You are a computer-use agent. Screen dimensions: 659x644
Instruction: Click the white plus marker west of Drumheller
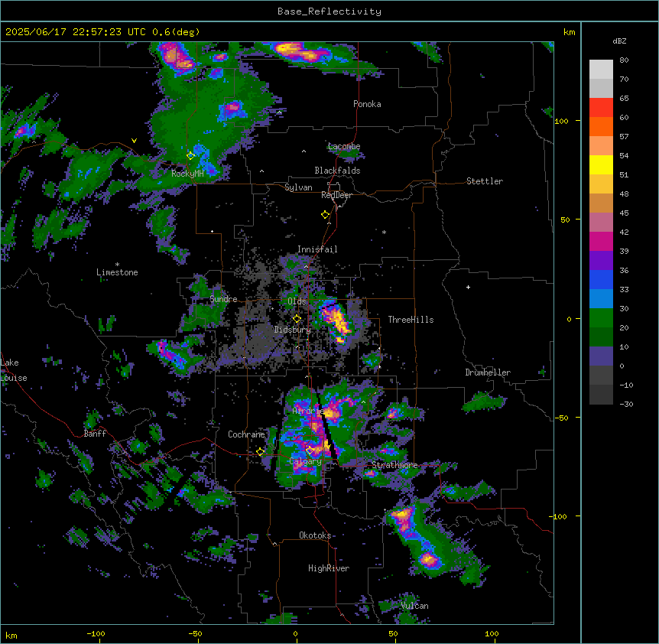coord(468,287)
